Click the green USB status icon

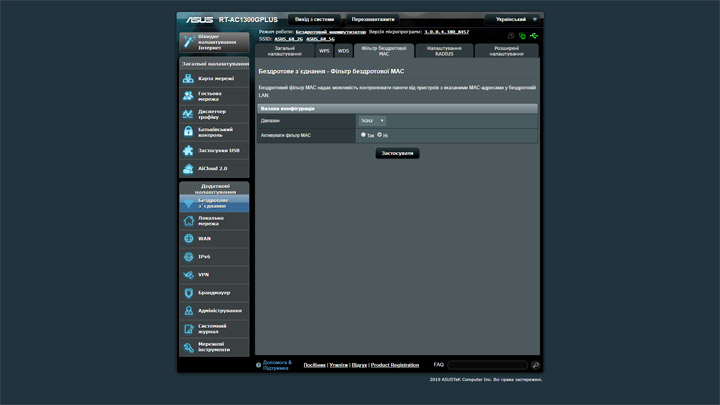click(534, 36)
